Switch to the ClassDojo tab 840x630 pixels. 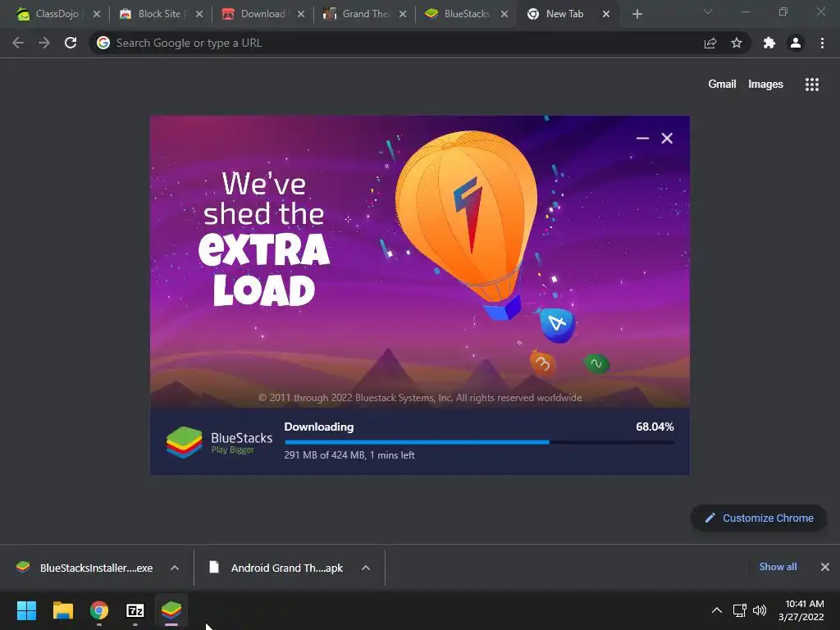[48, 14]
